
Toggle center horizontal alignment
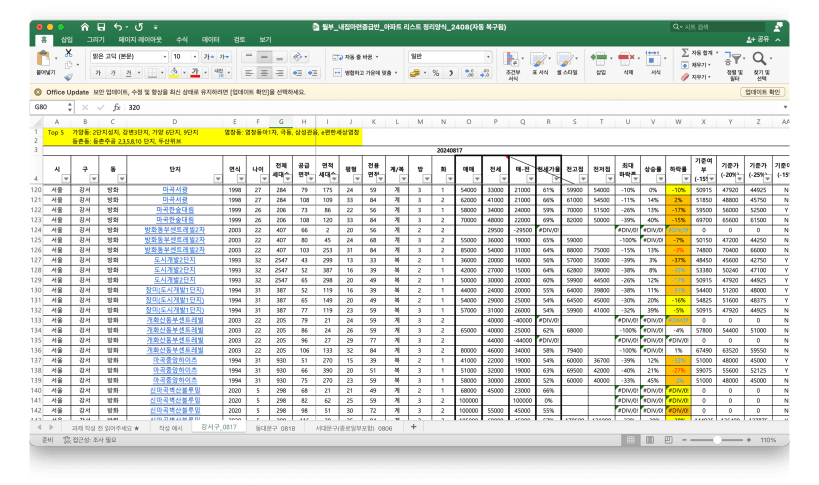coord(264,73)
